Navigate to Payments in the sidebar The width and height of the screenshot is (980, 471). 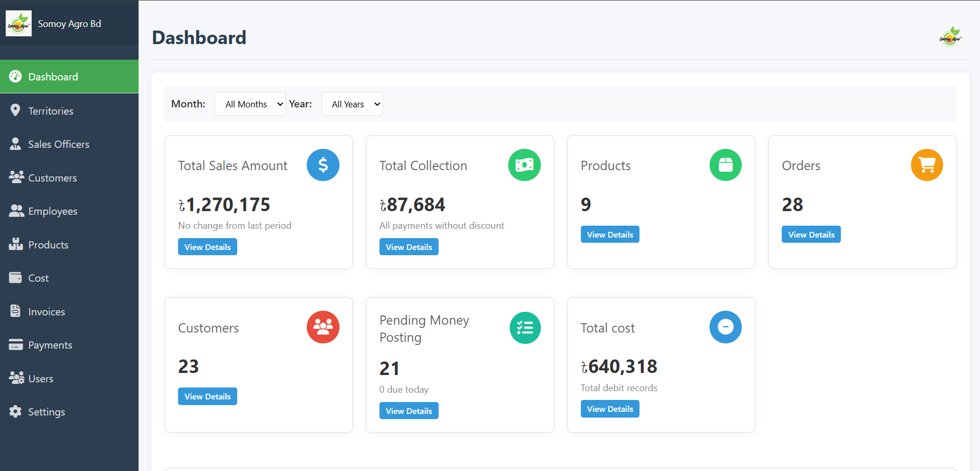[x=50, y=345]
